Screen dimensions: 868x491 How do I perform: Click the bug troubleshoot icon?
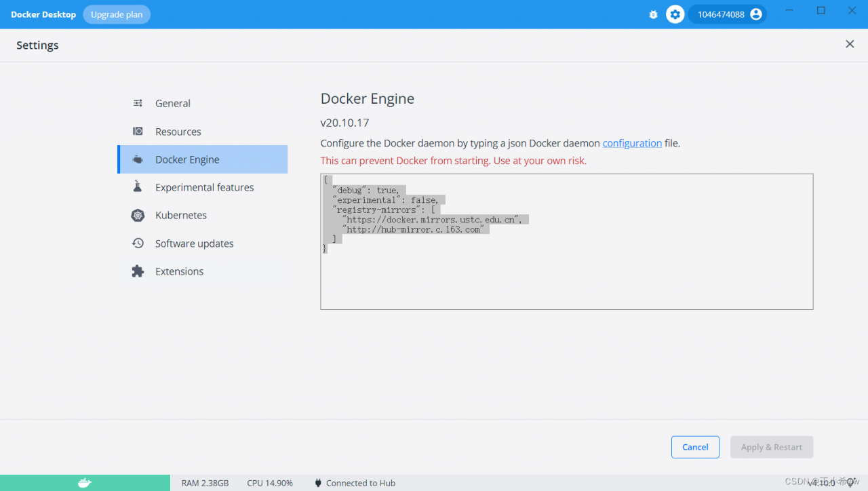(x=653, y=14)
